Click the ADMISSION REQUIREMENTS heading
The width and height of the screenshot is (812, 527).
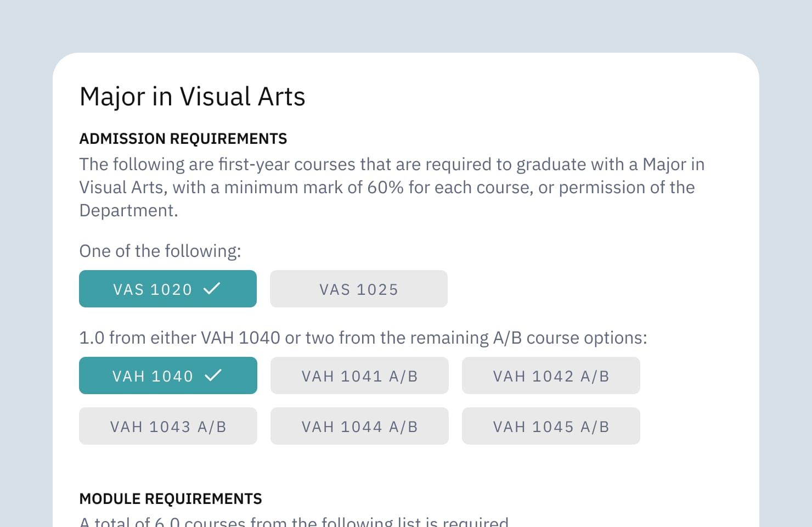183,139
